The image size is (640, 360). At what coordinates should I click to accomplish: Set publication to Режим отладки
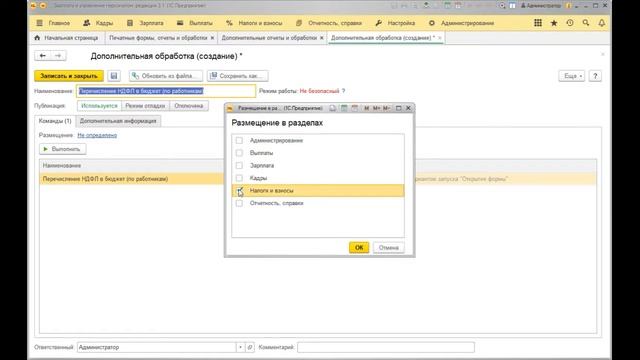coord(145,106)
